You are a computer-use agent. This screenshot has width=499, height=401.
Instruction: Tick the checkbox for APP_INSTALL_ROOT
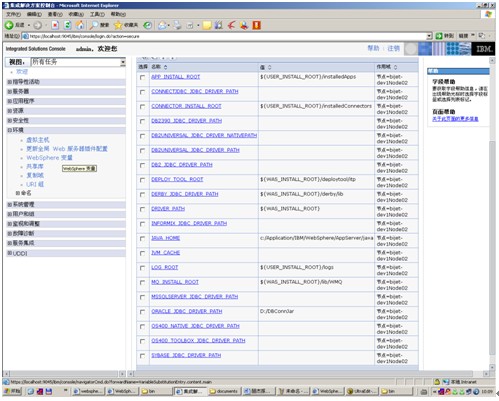coord(143,77)
